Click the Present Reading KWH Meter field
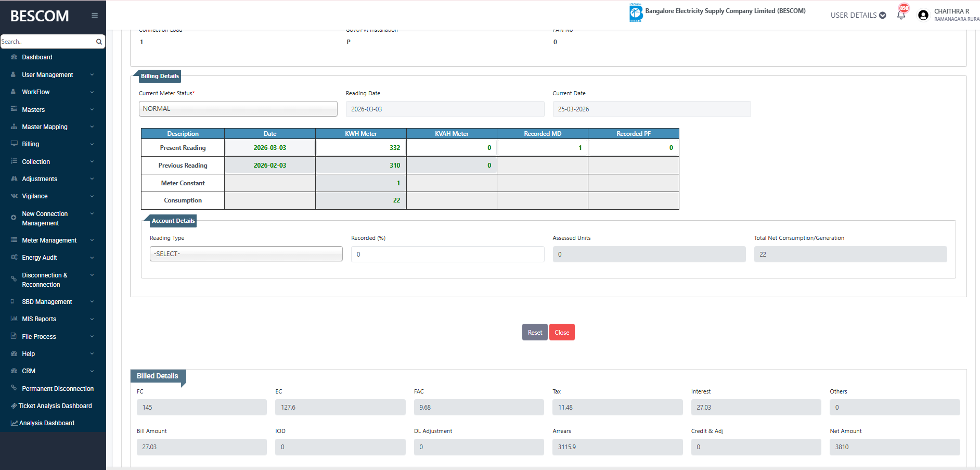Image resolution: width=980 pixels, height=470 pixels. point(360,148)
